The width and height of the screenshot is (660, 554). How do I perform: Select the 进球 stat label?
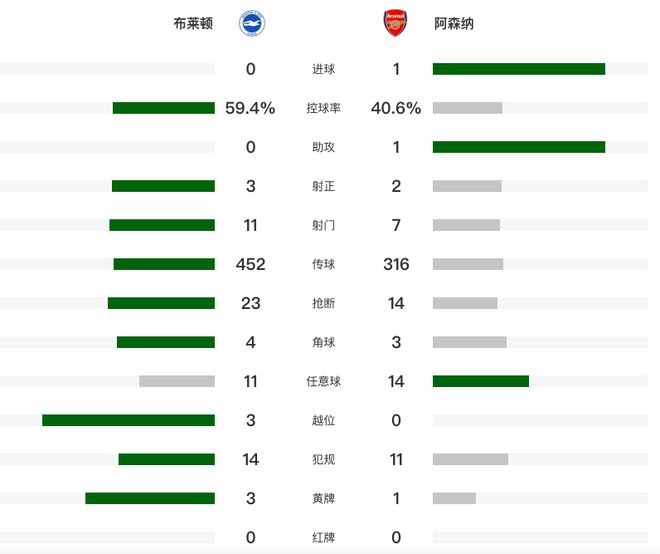pos(323,69)
